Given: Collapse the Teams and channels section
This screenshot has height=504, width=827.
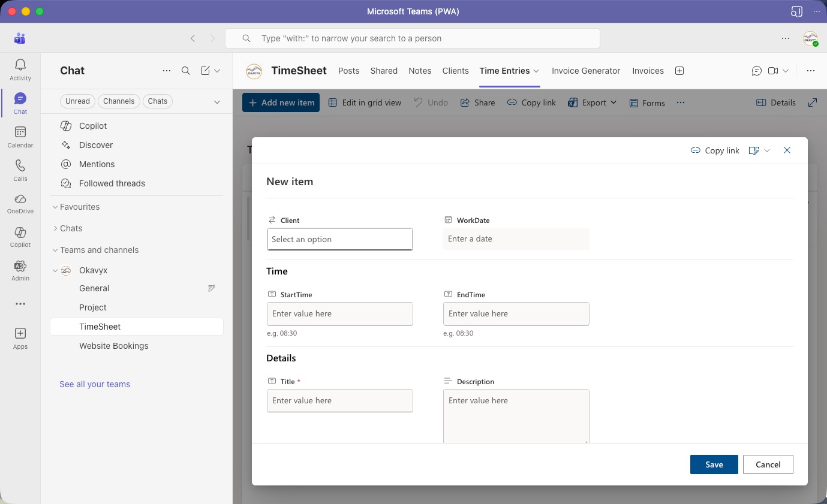Looking at the screenshot, I should [55, 250].
